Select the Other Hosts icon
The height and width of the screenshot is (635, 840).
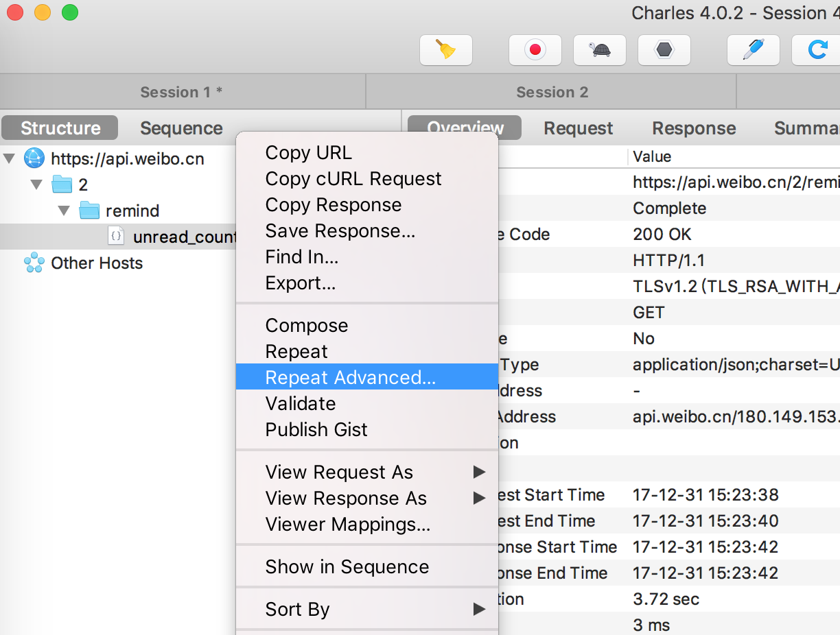click(34, 263)
